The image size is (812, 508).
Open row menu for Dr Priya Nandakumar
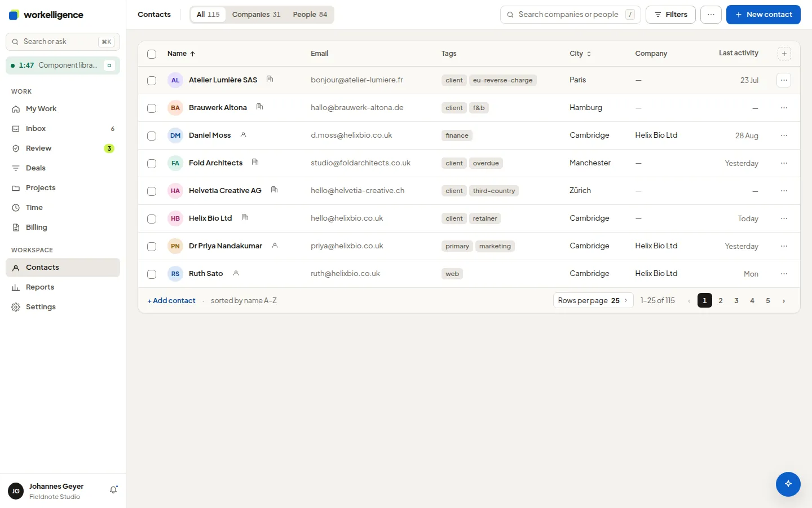pyautogui.click(x=784, y=246)
